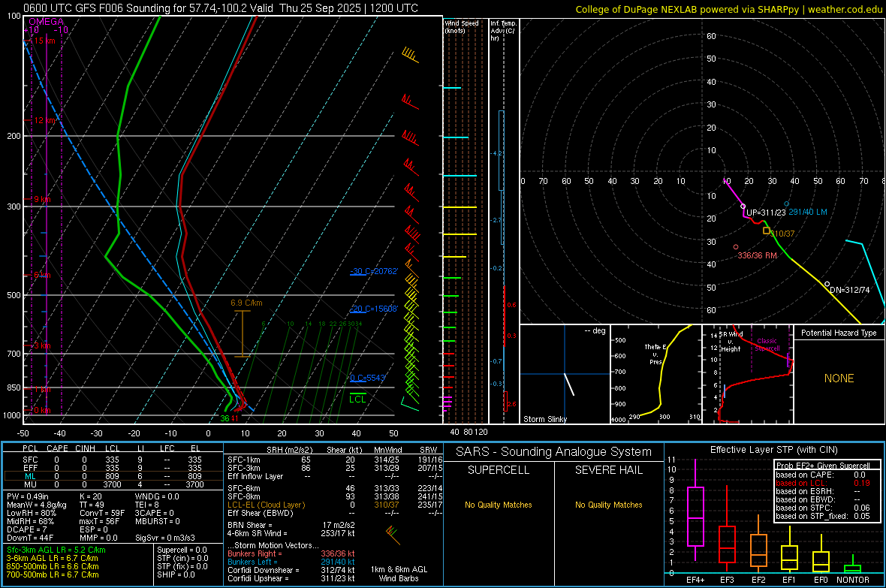Click the 'Supercell = 0.0' composite value
Screen dimensions: 886x588
pos(182,550)
